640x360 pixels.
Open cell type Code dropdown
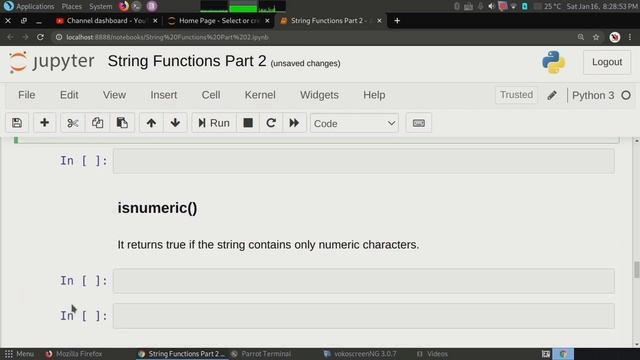(354, 123)
